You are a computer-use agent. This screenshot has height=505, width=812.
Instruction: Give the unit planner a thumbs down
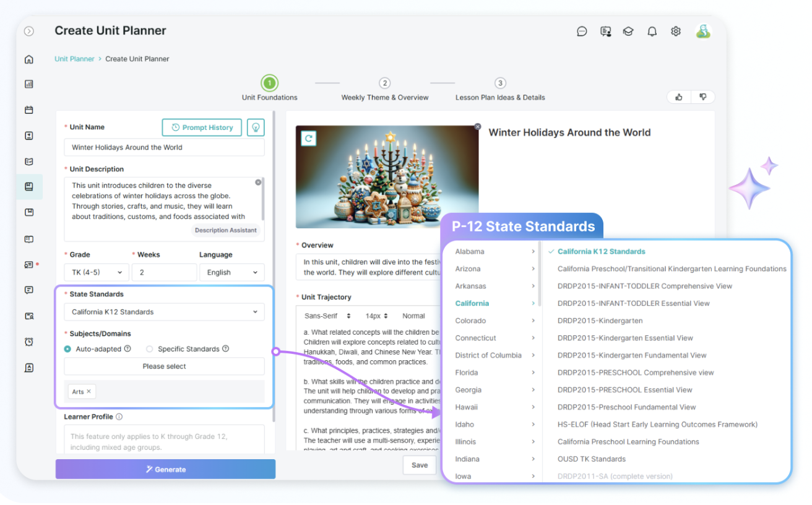[x=702, y=97]
